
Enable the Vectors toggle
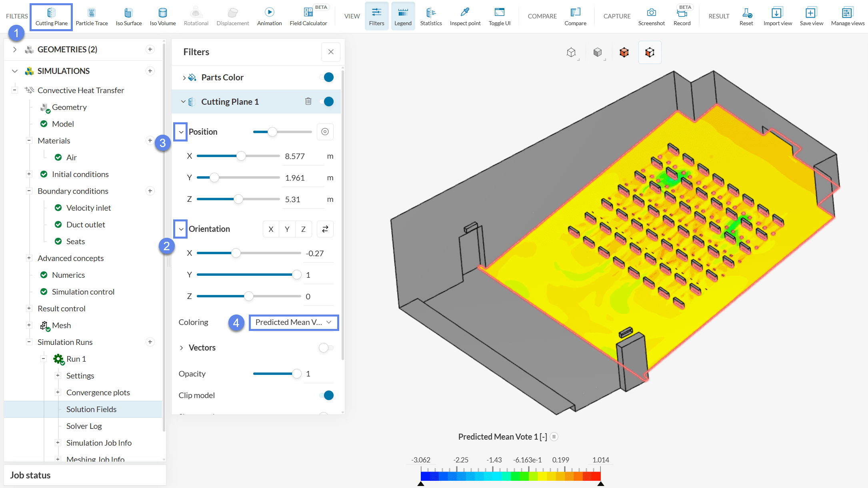click(x=326, y=348)
